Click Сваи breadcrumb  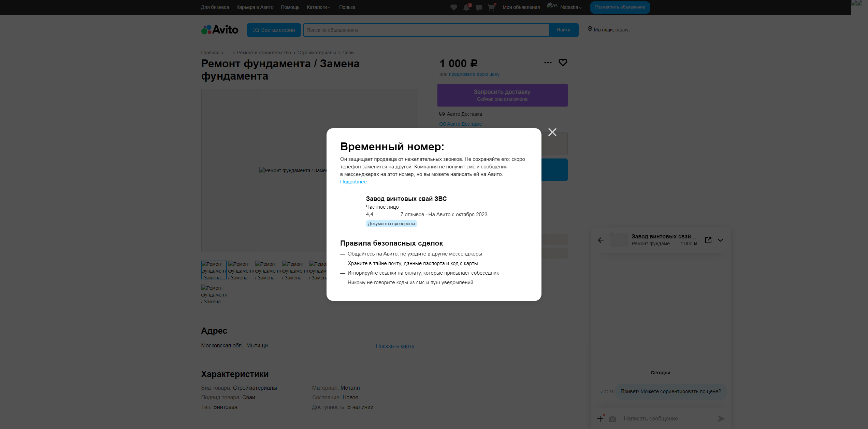348,53
